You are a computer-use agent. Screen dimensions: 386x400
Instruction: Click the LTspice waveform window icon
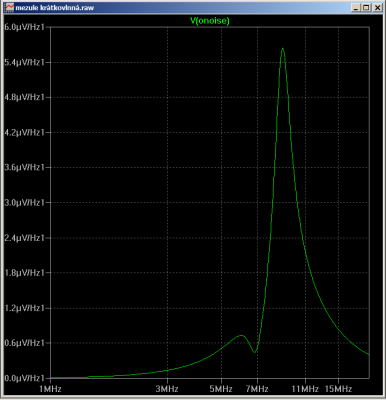[x=10, y=7]
